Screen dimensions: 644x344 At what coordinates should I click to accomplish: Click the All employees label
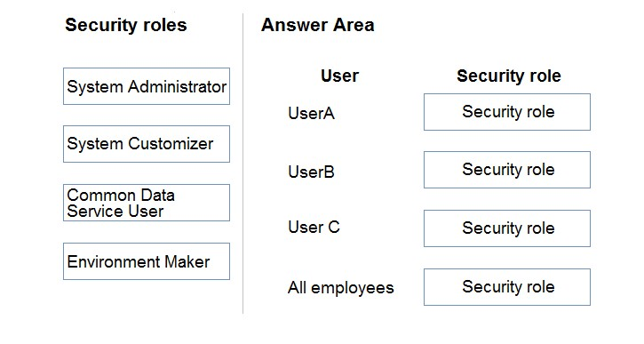coord(341,288)
